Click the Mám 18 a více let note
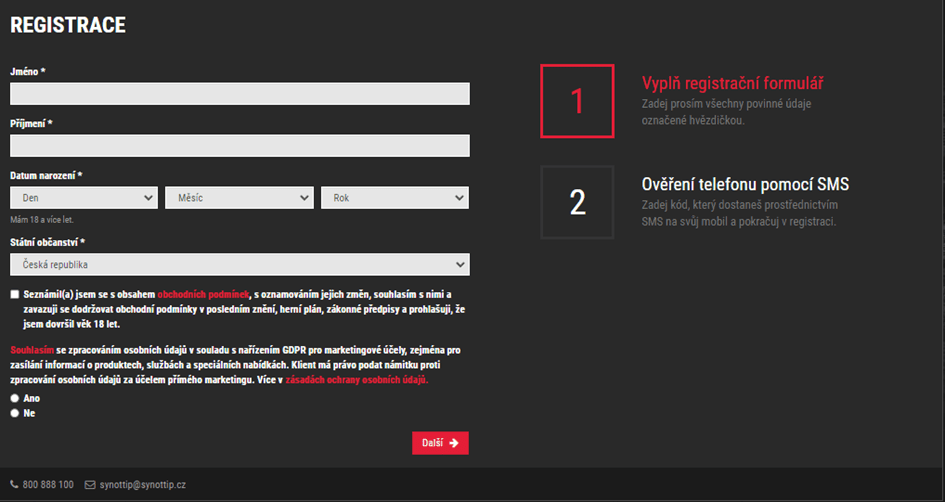Viewport: 945px width, 502px height. coord(42,220)
